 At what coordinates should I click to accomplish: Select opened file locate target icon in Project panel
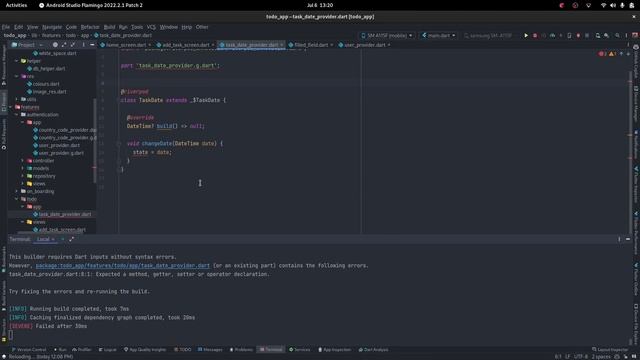[55, 45]
